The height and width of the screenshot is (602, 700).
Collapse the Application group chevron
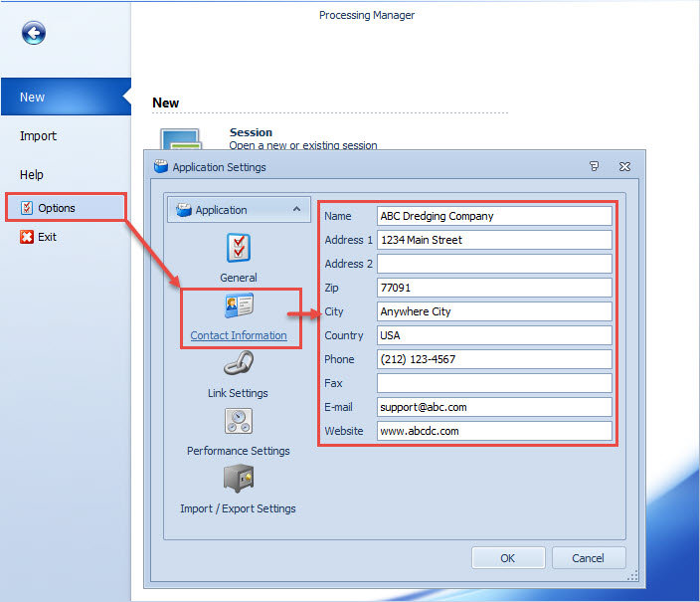(x=296, y=209)
